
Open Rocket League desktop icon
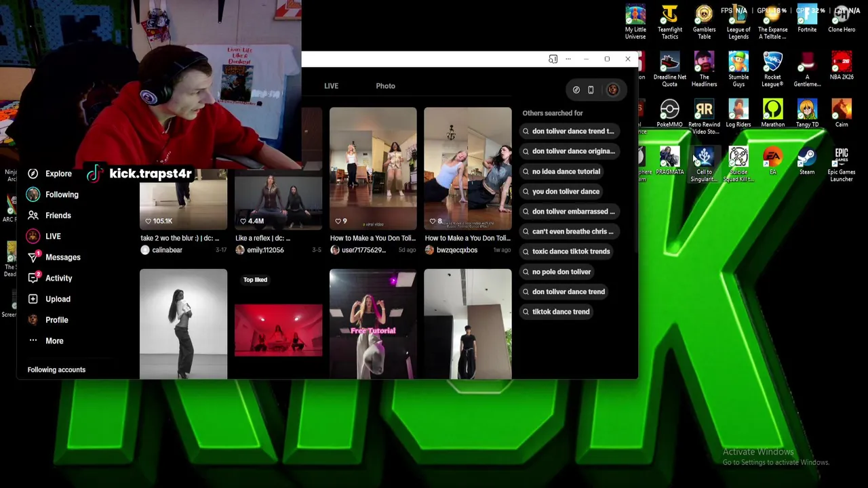coord(772,70)
